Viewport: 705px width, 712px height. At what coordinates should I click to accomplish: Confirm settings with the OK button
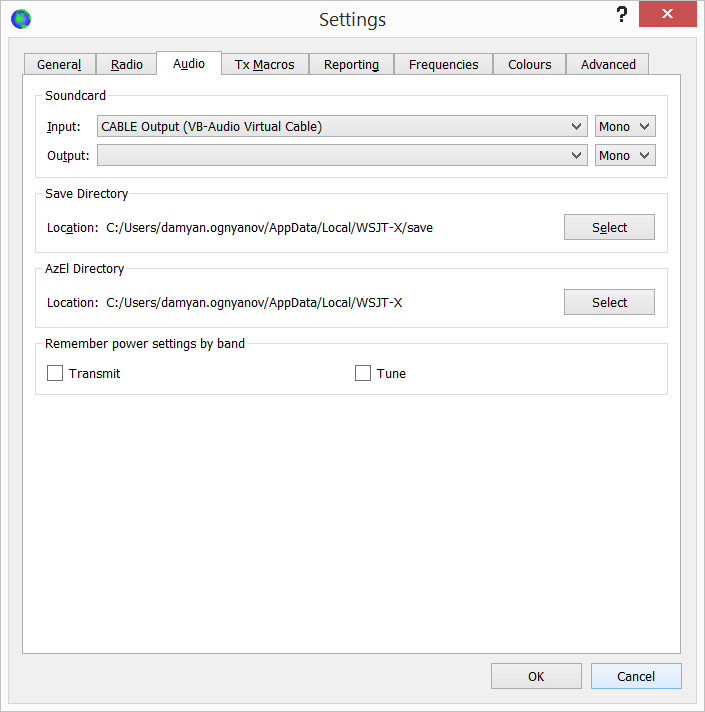536,676
